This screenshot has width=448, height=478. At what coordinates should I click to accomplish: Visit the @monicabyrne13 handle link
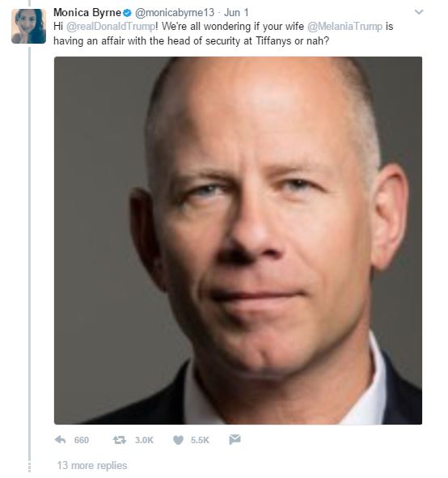point(175,12)
